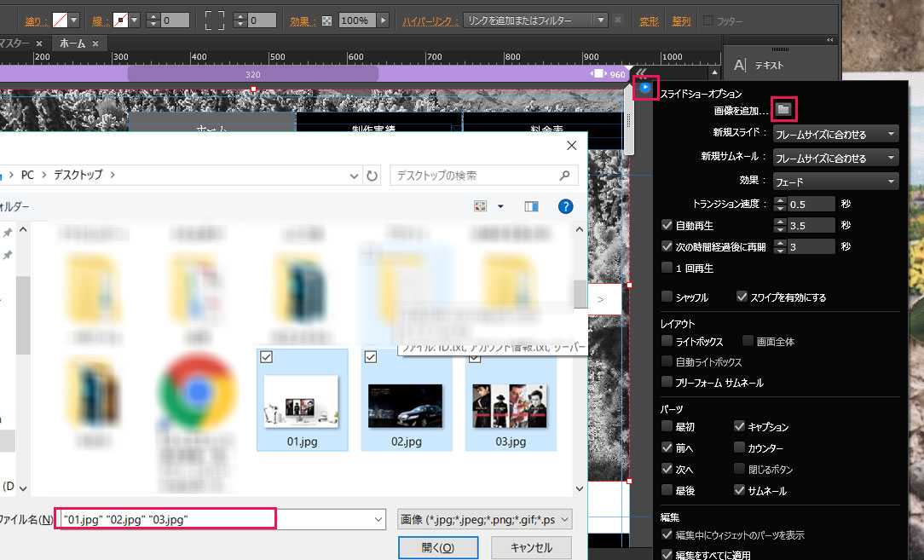
Task: Click the Text panel A icon
Action: click(x=740, y=65)
